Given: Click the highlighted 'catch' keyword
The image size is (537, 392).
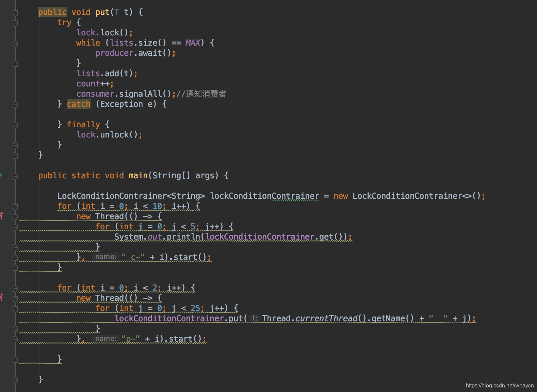Looking at the screenshot, I should click(79, 104).
